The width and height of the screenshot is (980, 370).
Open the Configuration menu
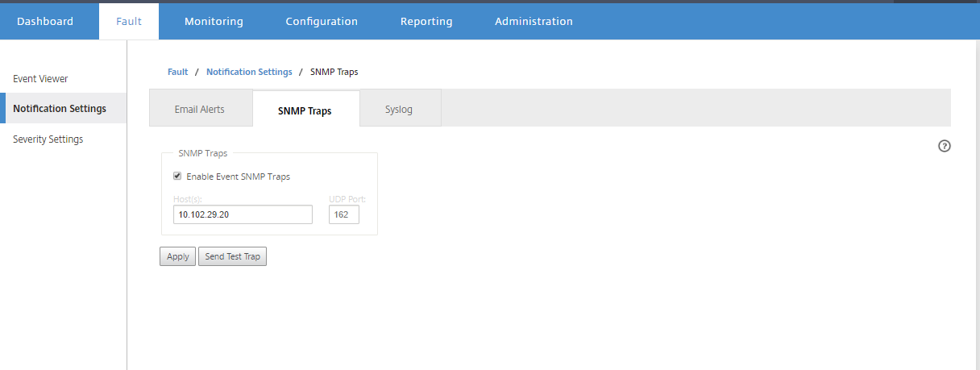pyautogui.click(x=322, y=21)
